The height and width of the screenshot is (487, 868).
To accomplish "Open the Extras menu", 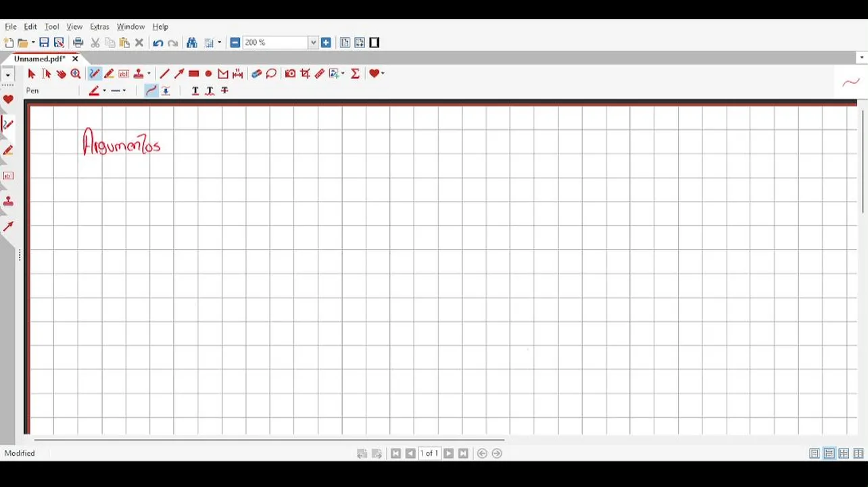I will (x=99, y=27).
